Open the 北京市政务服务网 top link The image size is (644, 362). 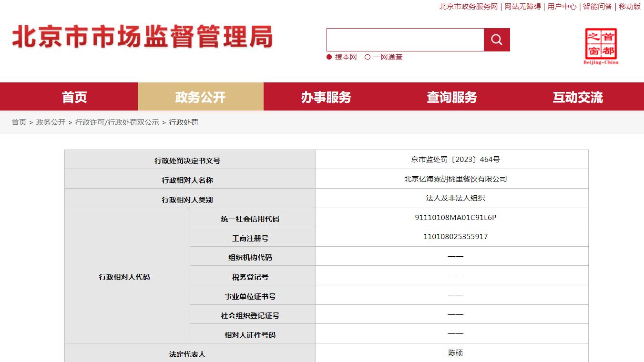pos(468,7)
